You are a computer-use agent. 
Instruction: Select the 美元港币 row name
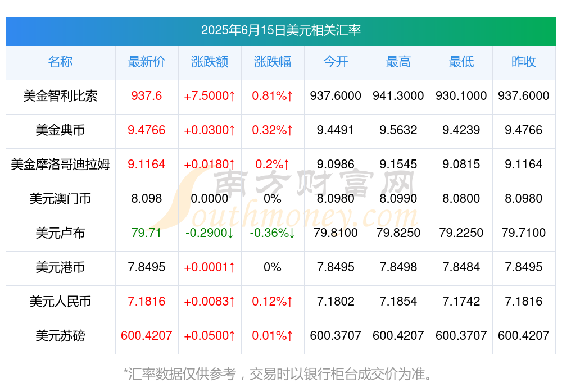click(x=60, y=267)
